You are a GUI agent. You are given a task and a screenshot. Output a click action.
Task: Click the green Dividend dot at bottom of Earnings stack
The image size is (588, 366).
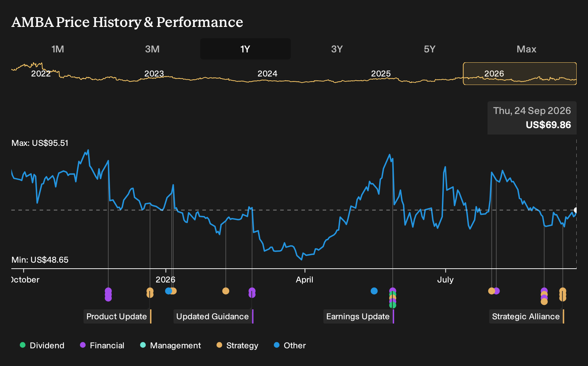[393, 305]
